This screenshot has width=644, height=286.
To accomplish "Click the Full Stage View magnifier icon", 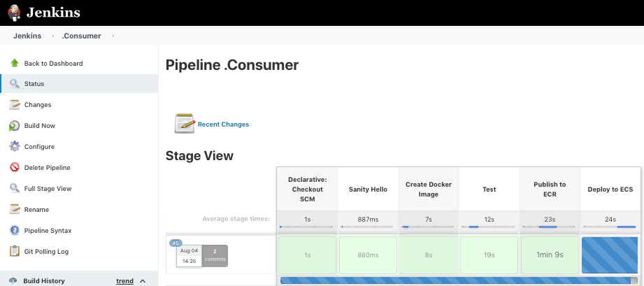I will click(x=15, y=188).
